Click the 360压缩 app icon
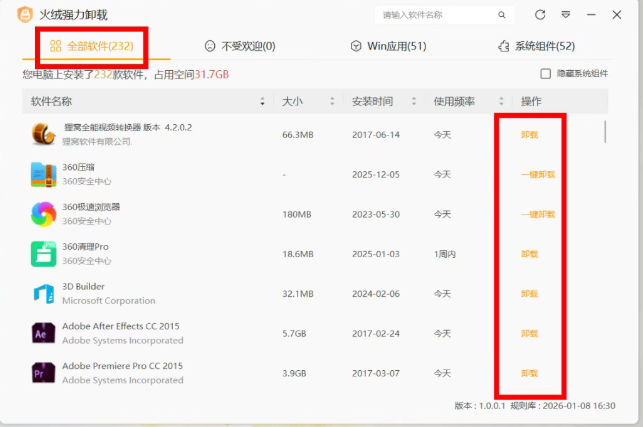The image size is (643, 427). (x=43, y=174)
